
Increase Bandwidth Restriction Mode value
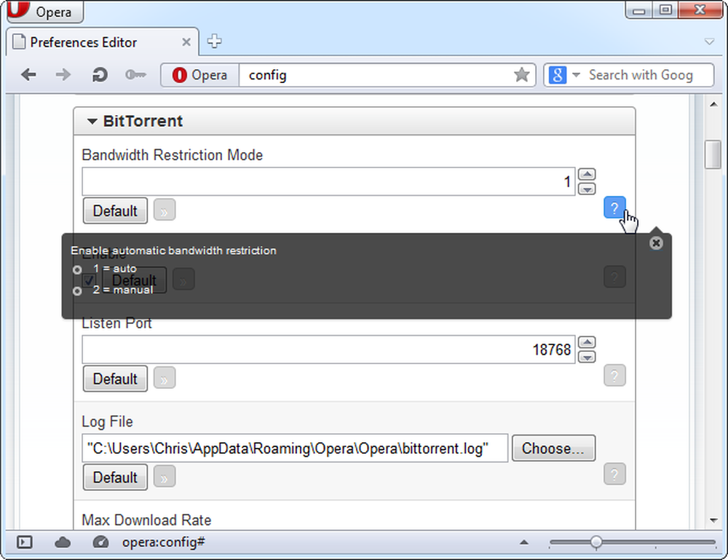587,174
